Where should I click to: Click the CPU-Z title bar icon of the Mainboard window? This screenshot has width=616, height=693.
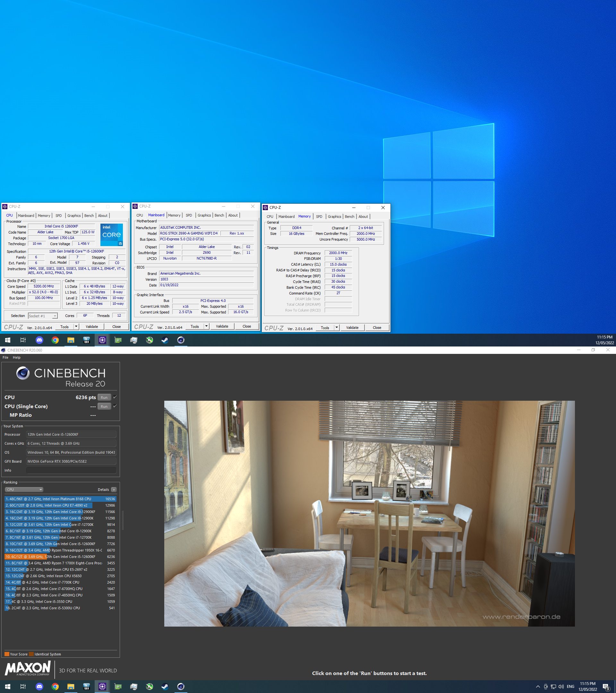pos(135,206)
